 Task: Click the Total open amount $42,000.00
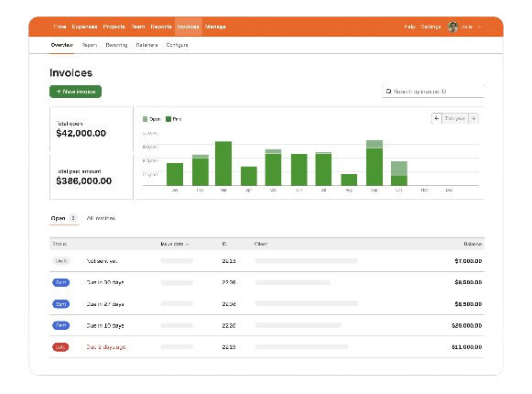(x=81, y=133)
